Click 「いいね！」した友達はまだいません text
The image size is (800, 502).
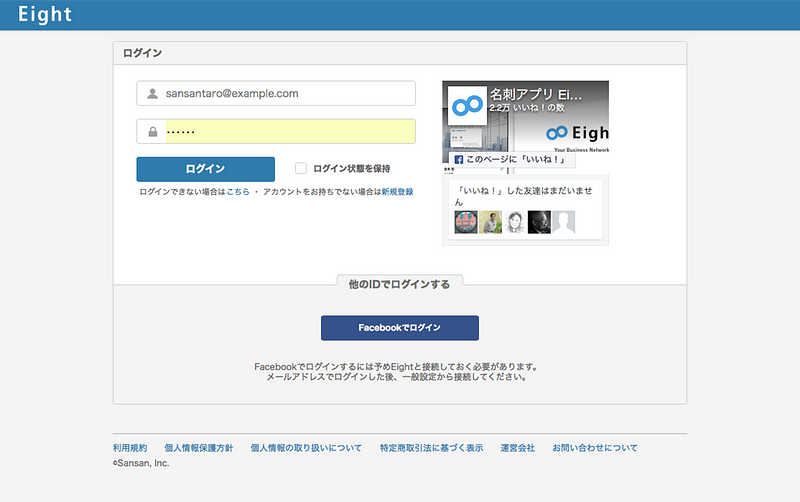524,196
